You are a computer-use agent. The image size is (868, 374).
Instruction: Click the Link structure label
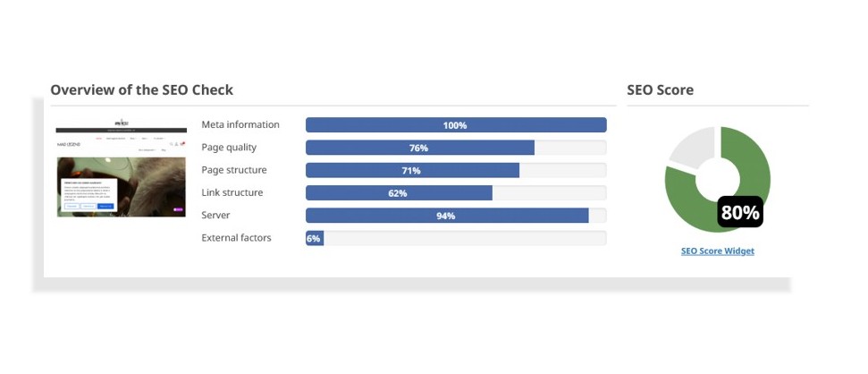point(232,192)
